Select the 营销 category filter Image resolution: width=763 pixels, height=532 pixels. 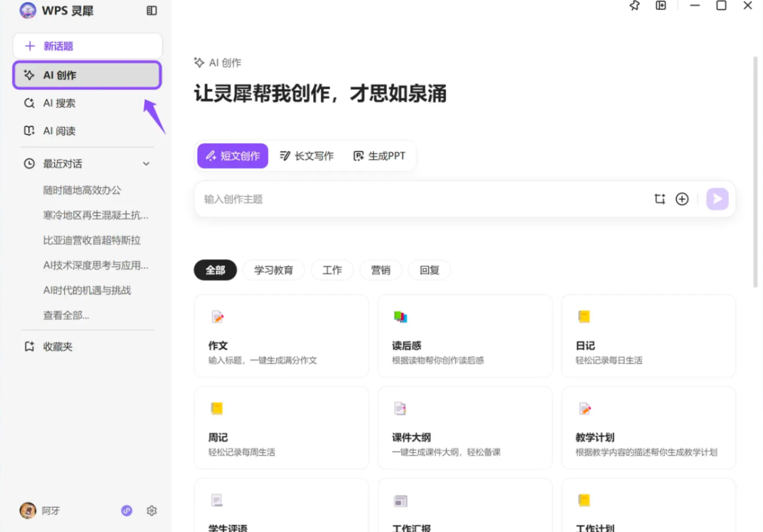380,270
